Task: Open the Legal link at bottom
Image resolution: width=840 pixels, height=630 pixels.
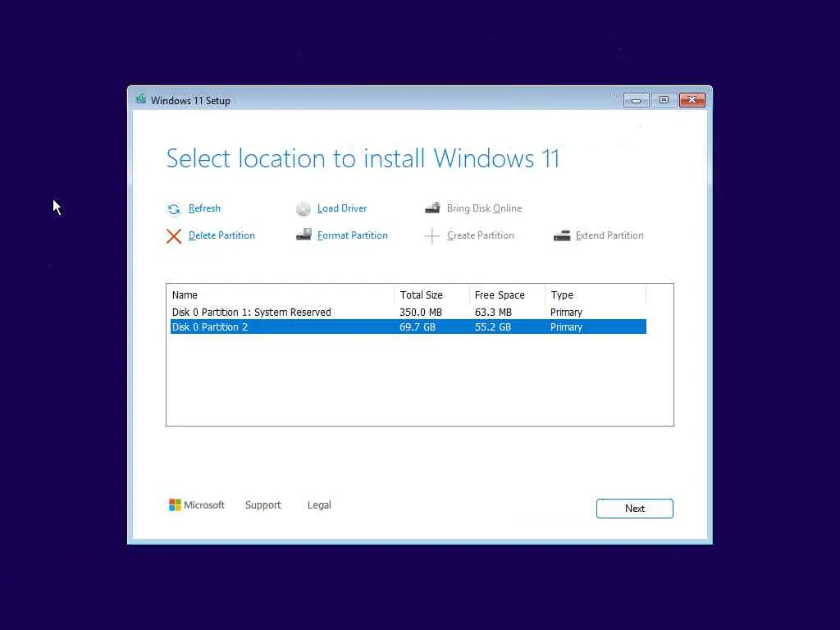Action: 319,505
